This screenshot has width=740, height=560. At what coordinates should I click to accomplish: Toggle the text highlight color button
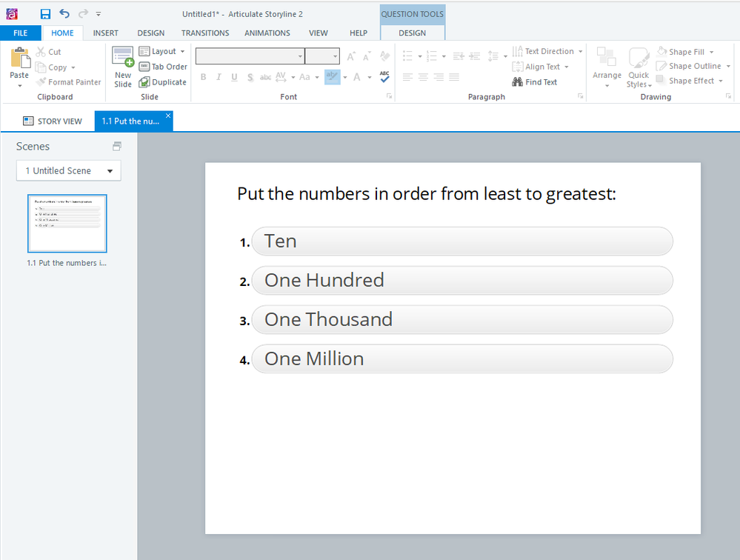click(x=331, y=77)
